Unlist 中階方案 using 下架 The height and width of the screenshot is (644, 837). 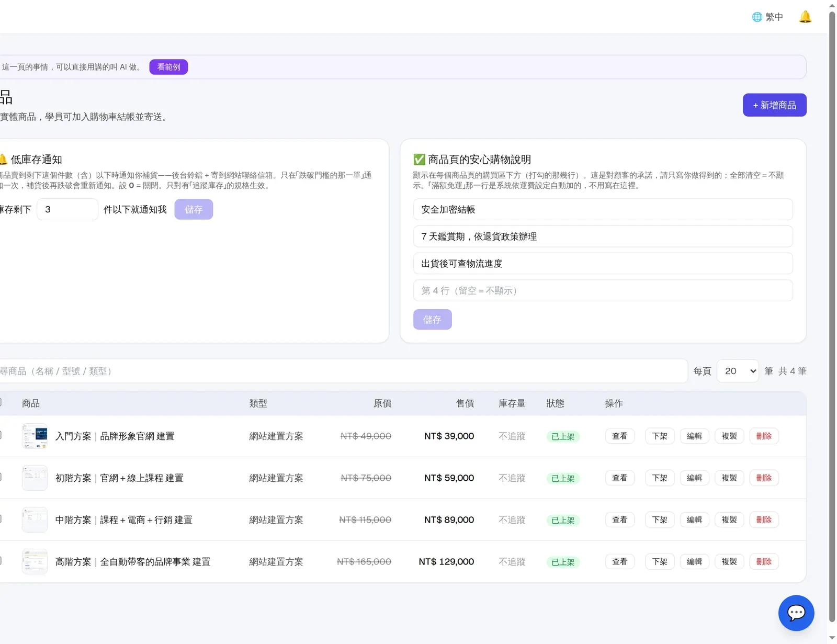point(660,520)
